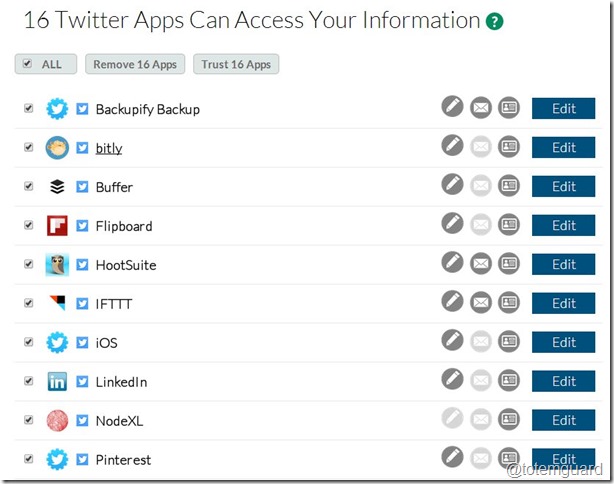
Task: Click Edit for the HootSuite app
Action: [563, 264]
